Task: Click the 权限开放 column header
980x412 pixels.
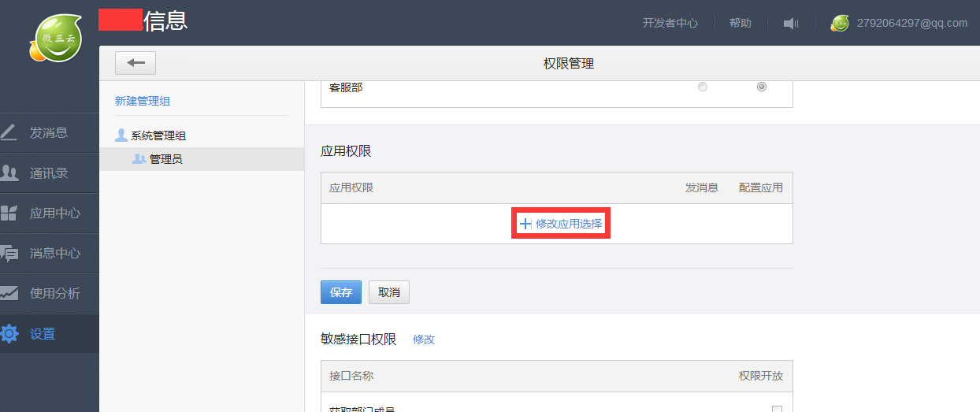Action: 761,376
